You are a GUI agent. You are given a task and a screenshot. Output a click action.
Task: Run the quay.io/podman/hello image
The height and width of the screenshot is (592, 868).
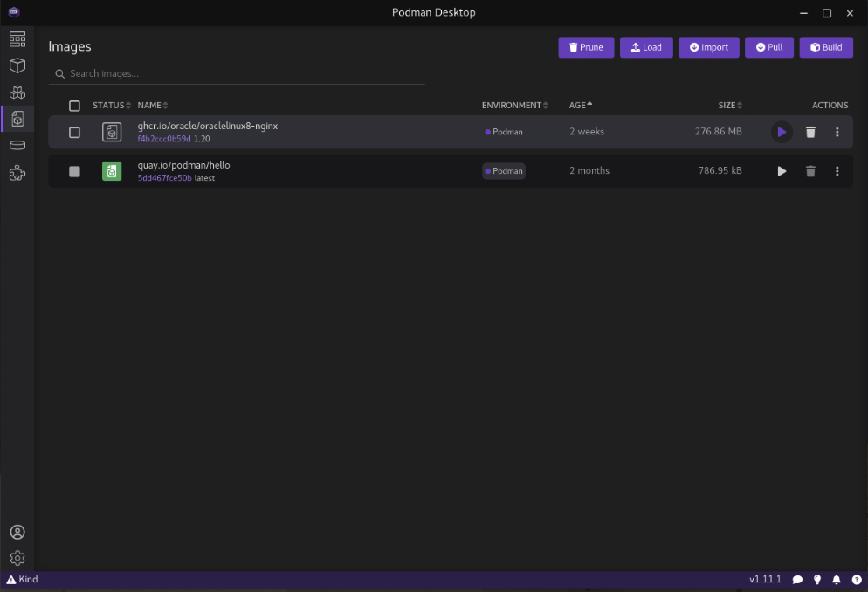(x=782, y=171)
